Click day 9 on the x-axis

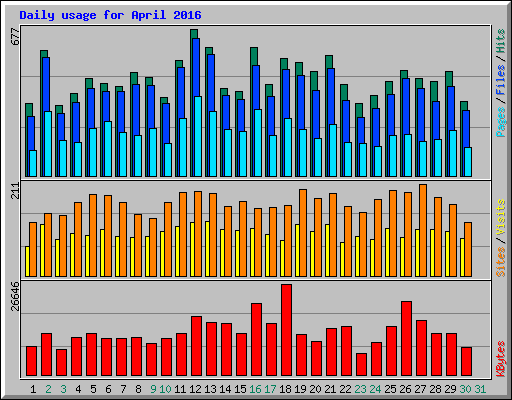(x=153, y=389)
